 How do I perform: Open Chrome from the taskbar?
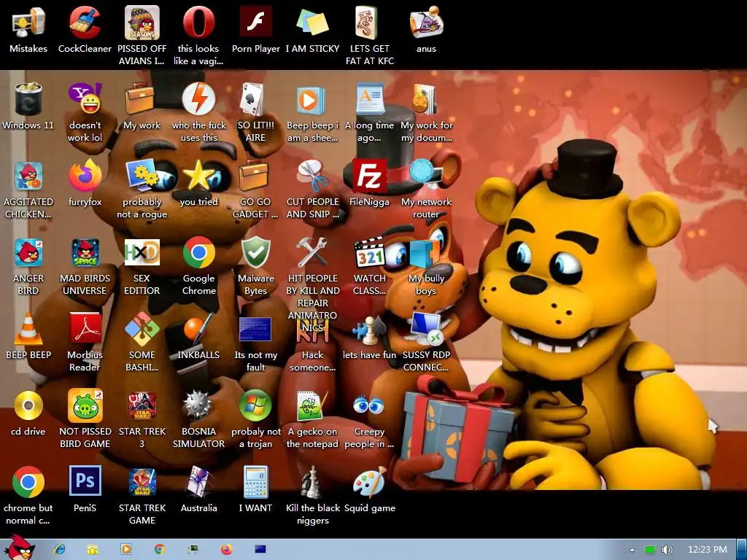point(160,549)
